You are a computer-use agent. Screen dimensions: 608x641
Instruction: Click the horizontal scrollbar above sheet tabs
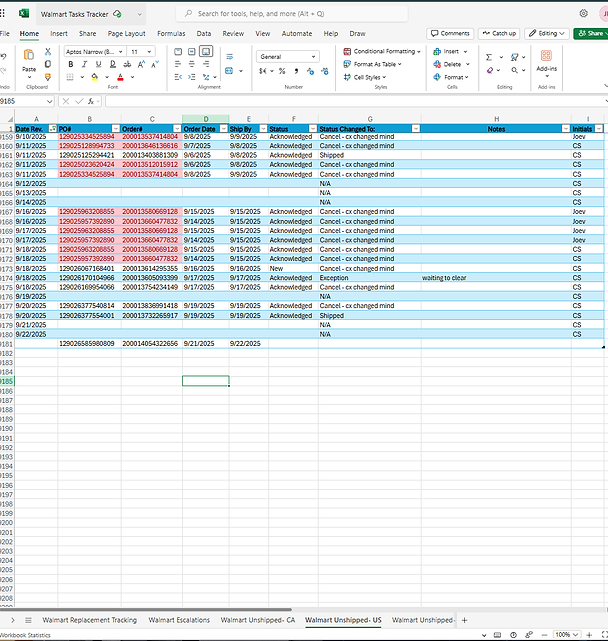[x=146, y=610]
